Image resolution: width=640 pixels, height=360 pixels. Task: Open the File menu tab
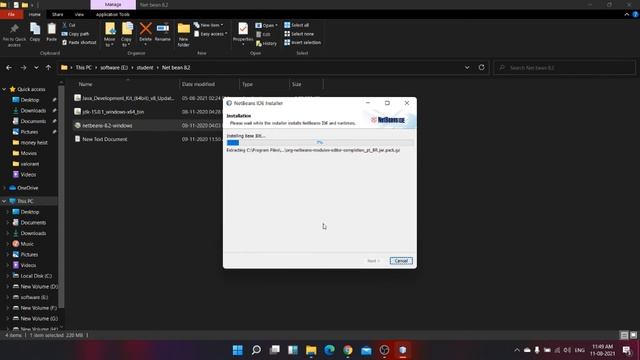coord(11,14)
